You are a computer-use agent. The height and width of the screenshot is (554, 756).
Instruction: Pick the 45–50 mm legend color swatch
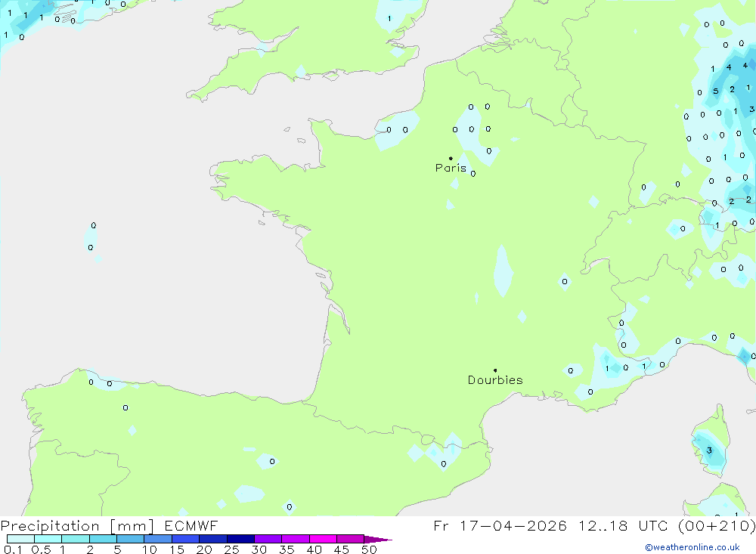pyautogui.click(x=351, y=539)
